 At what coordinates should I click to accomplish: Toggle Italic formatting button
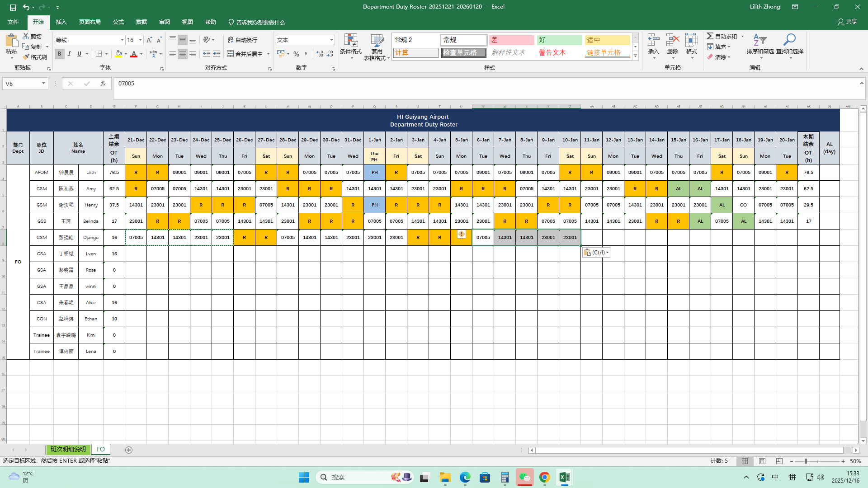(x=69, y=54)
